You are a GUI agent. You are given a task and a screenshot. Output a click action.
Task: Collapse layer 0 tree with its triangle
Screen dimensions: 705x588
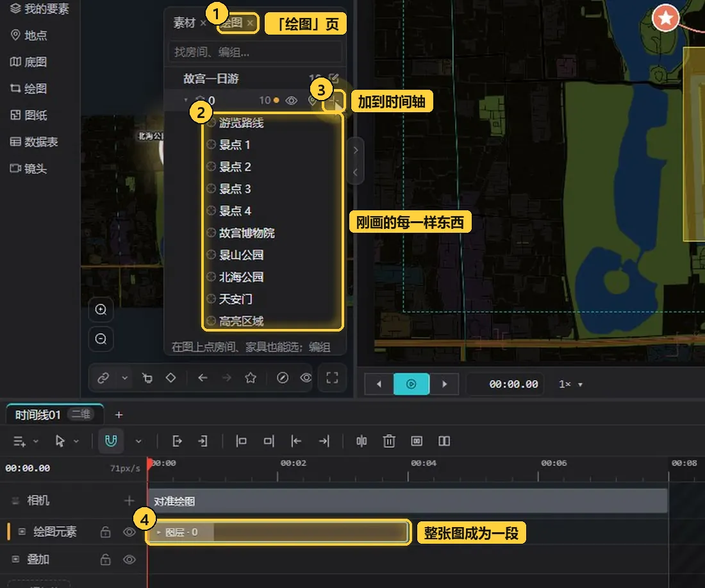(x=186, y=100)
